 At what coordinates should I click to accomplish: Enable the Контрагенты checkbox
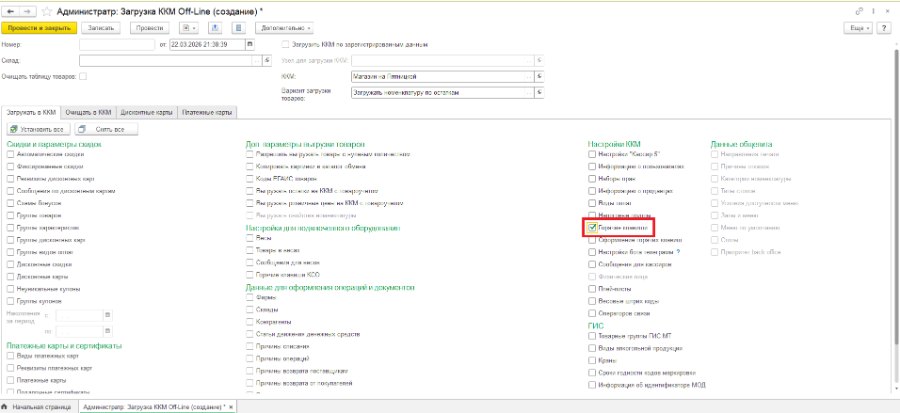249,322
